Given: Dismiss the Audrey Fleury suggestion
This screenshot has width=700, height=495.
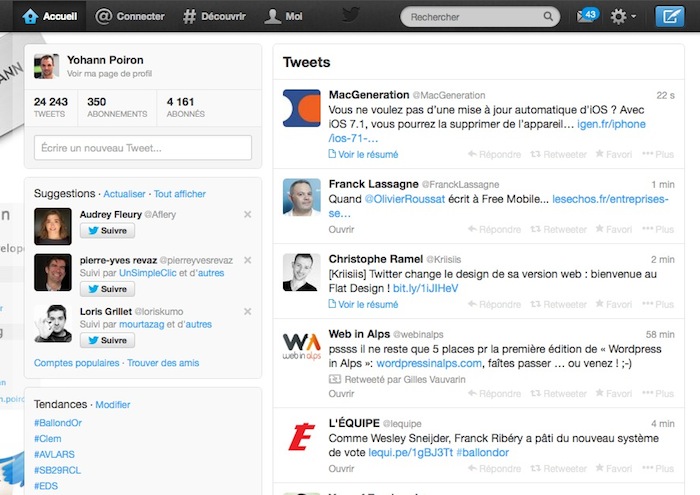Looking at the screenshot, I should click(x=247, y=214).
